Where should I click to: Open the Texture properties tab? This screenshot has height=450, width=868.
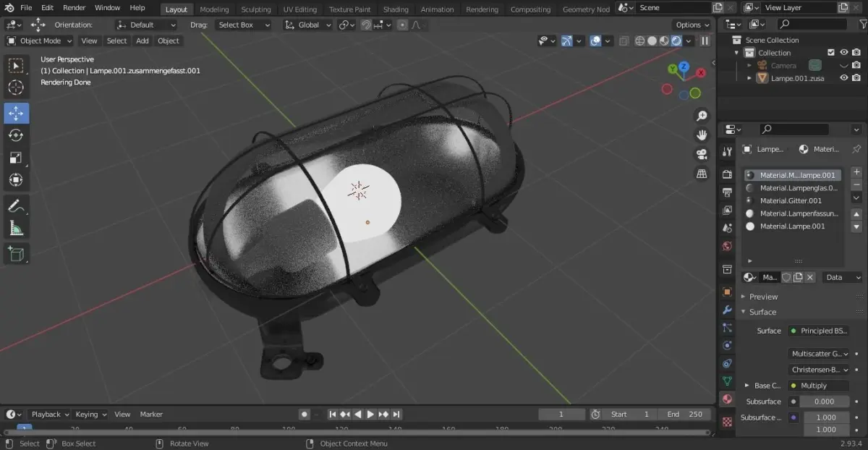(x=727, y=421)
